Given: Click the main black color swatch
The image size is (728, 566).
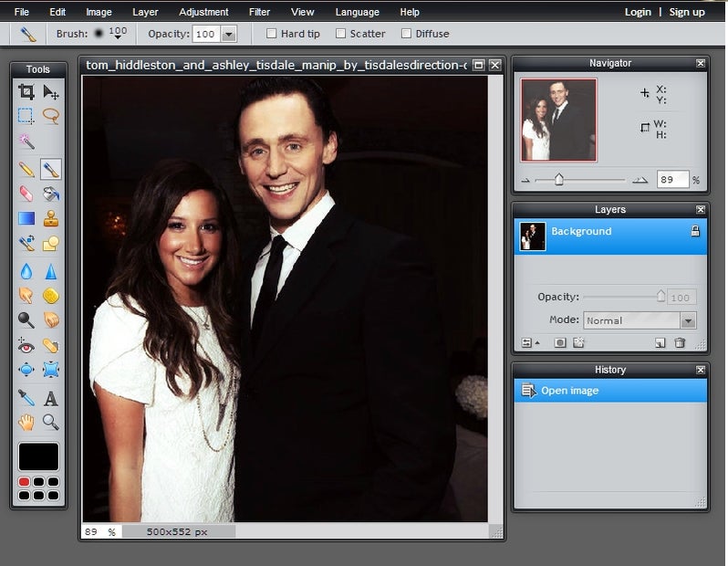Looking at the screenshot, I should coord(38,456).
